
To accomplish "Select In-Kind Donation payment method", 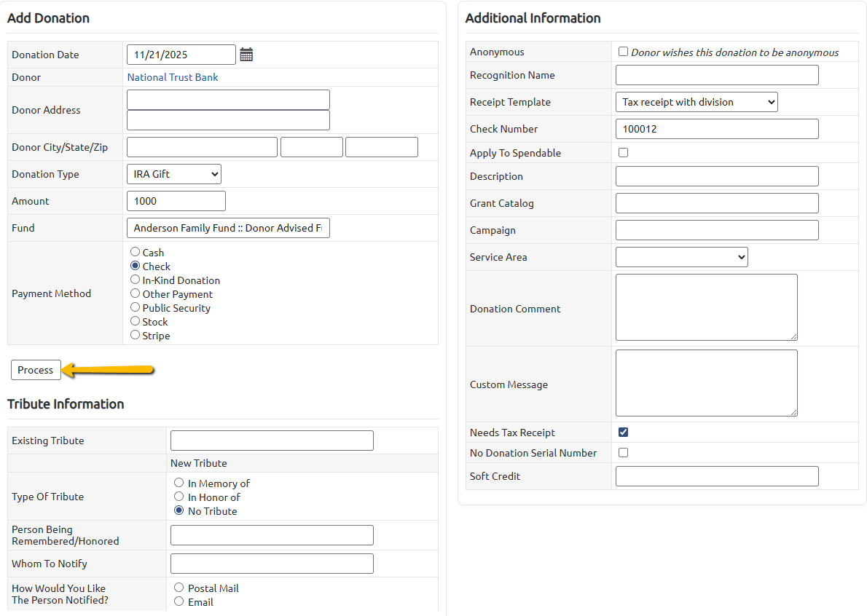I will click(135, 280).
